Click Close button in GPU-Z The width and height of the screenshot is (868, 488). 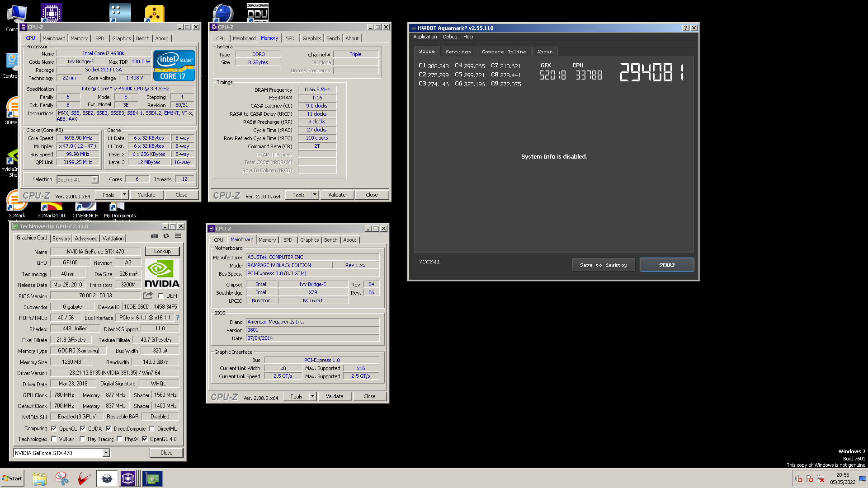166,453
